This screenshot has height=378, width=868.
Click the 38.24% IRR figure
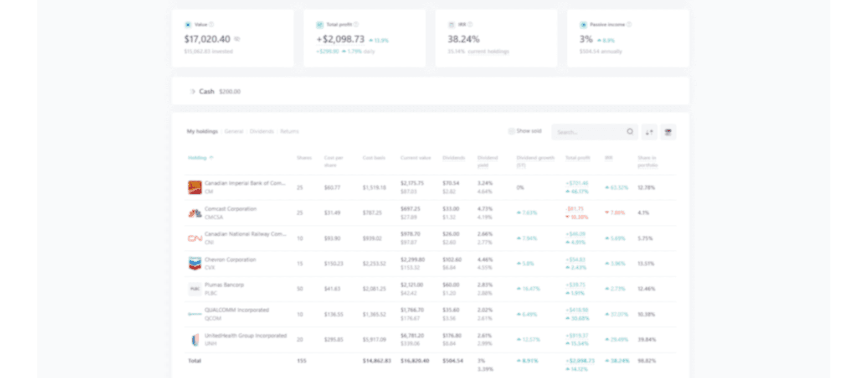point(463,39)
